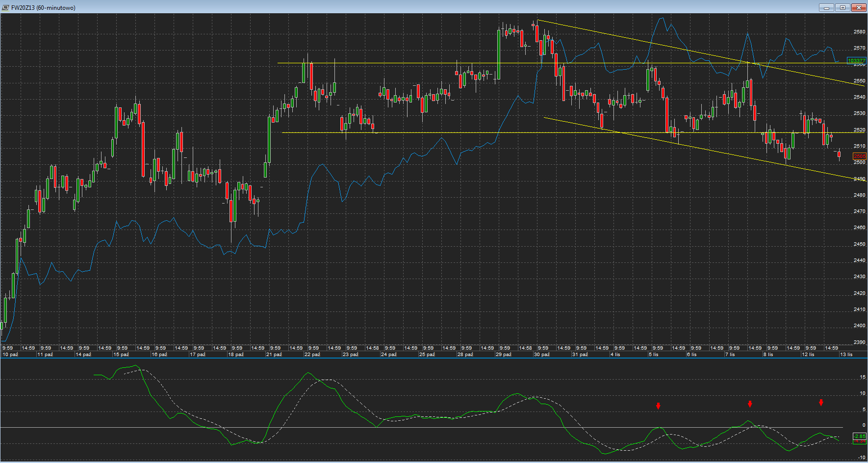This screenshot has width=868, height=463.
Task: Click the 16 paź date label
Action: (160, 355)
